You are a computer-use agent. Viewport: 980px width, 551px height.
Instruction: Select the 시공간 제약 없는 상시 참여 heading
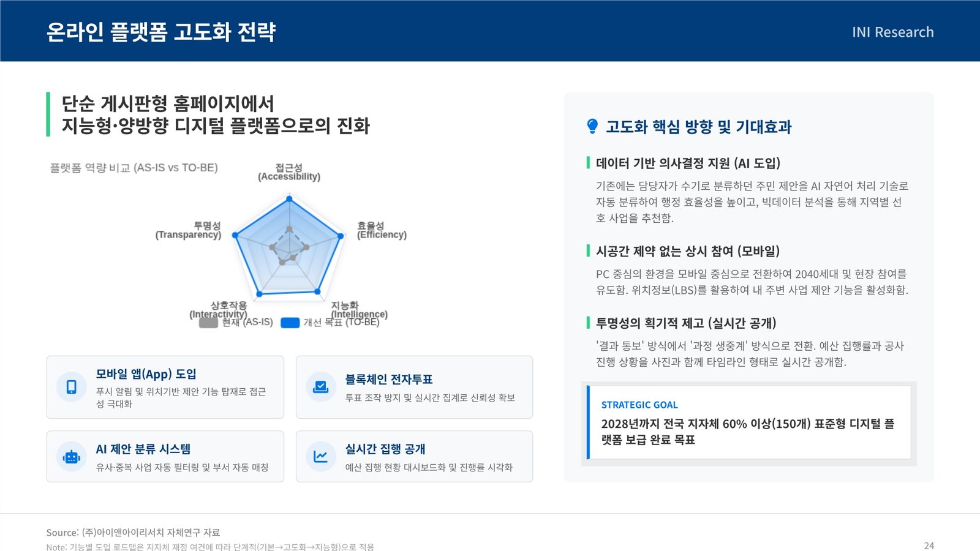[688, 251]
